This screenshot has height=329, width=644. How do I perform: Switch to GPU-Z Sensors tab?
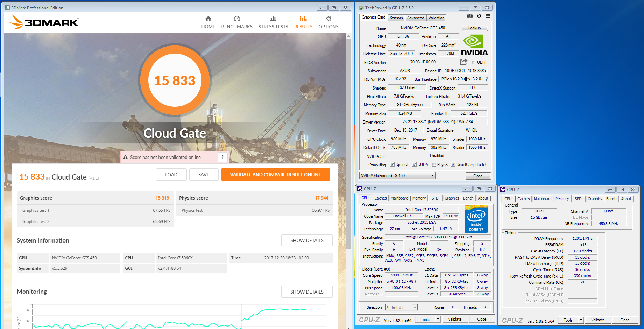click(396, 18)
